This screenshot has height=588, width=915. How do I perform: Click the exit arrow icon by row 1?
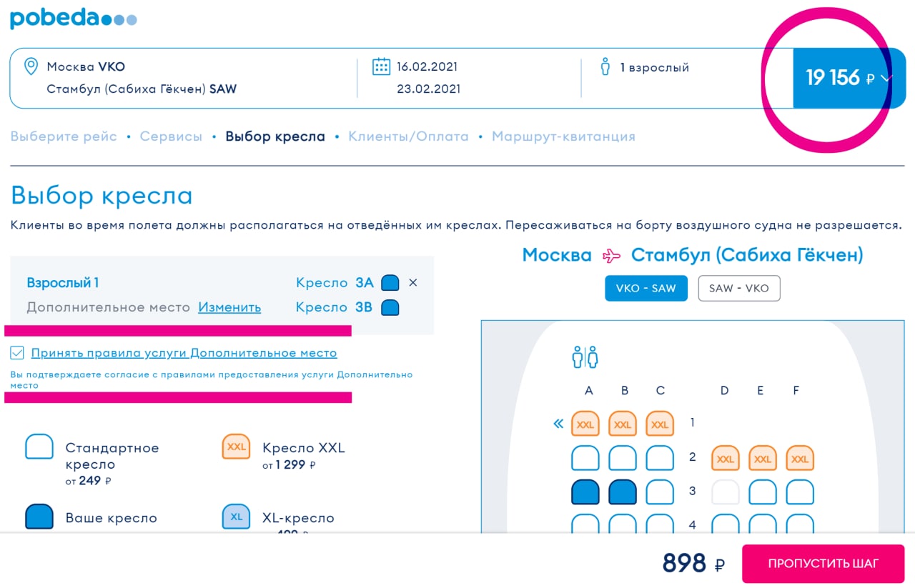(558, 424)
